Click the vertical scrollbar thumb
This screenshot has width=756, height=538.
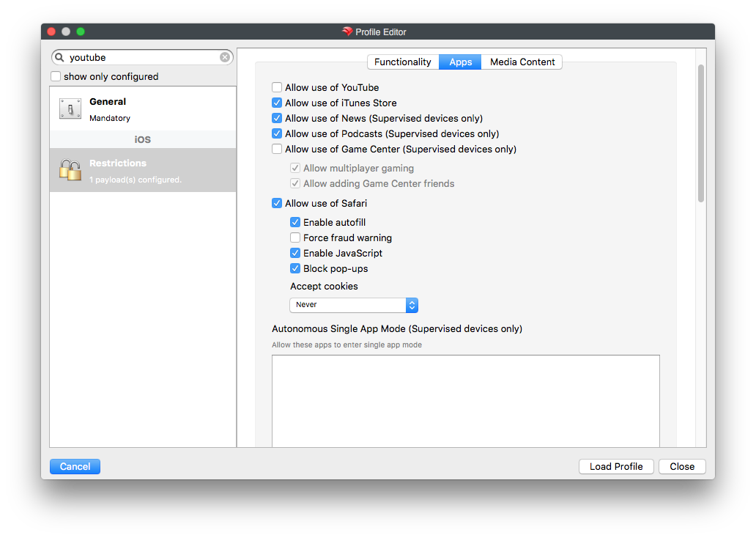(701, 133)
